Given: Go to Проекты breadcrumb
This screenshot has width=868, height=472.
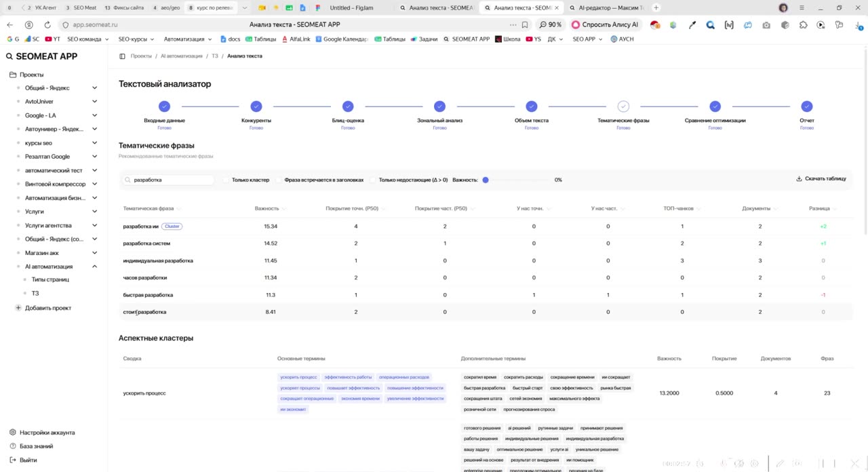Looking at the screenshot, I should point(141,56).
